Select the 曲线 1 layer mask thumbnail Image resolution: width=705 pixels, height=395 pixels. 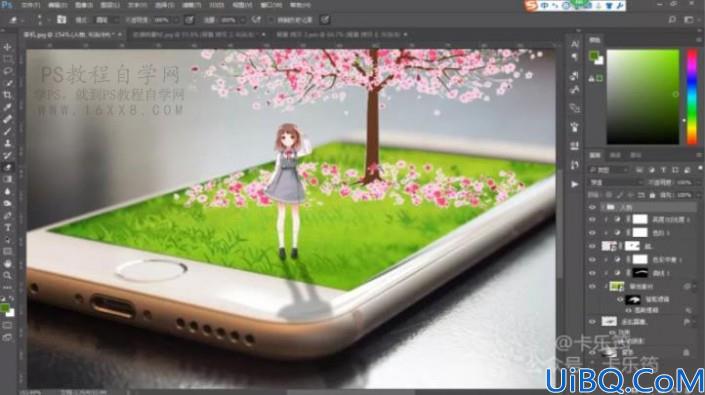pos(640,273)
